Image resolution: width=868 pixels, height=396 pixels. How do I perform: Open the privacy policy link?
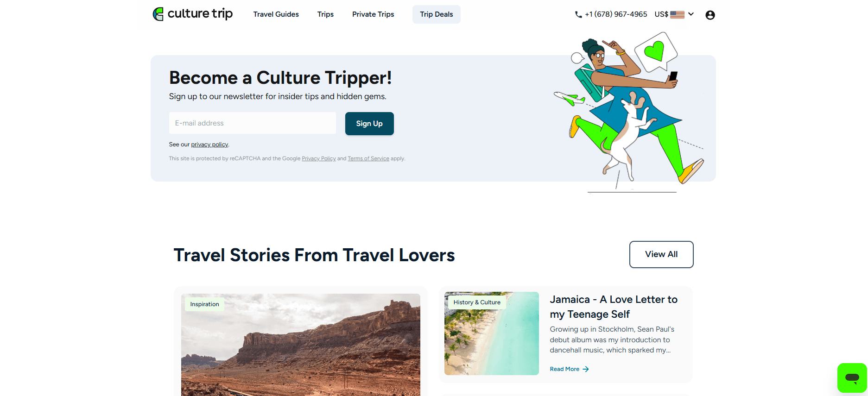tap(209, 145)
